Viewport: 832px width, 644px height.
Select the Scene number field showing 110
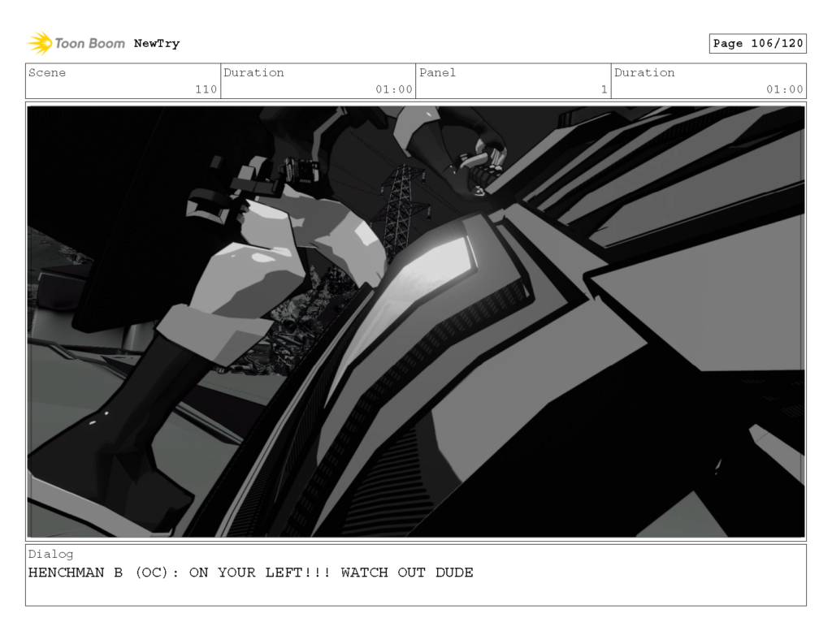tap(207, 90)
